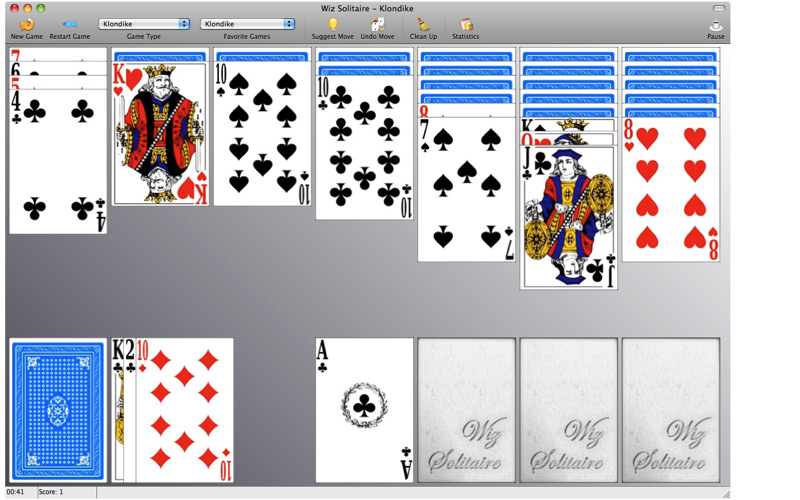
Task: Close the Wiz Solitaire window
Action: pyautogui.click(x=15, y=8)
